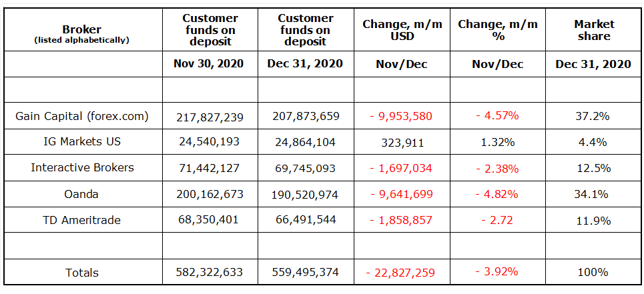Select the red -22,827,259 total change
644x294 pixels.
[x=401, y=272]
